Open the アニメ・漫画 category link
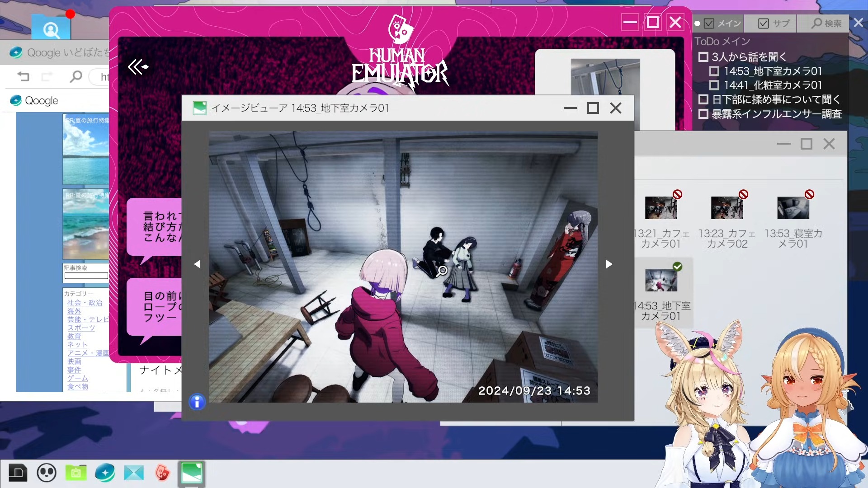 click(88, 353)
